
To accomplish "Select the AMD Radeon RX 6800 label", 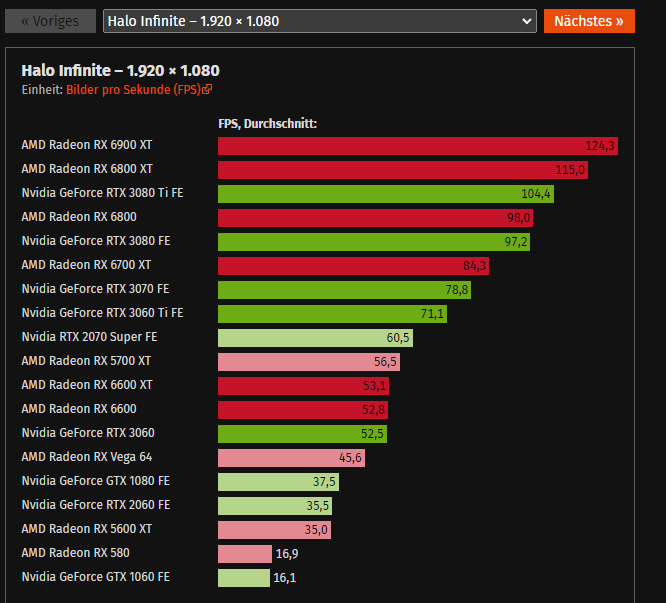I will click(x=79, y=217).
